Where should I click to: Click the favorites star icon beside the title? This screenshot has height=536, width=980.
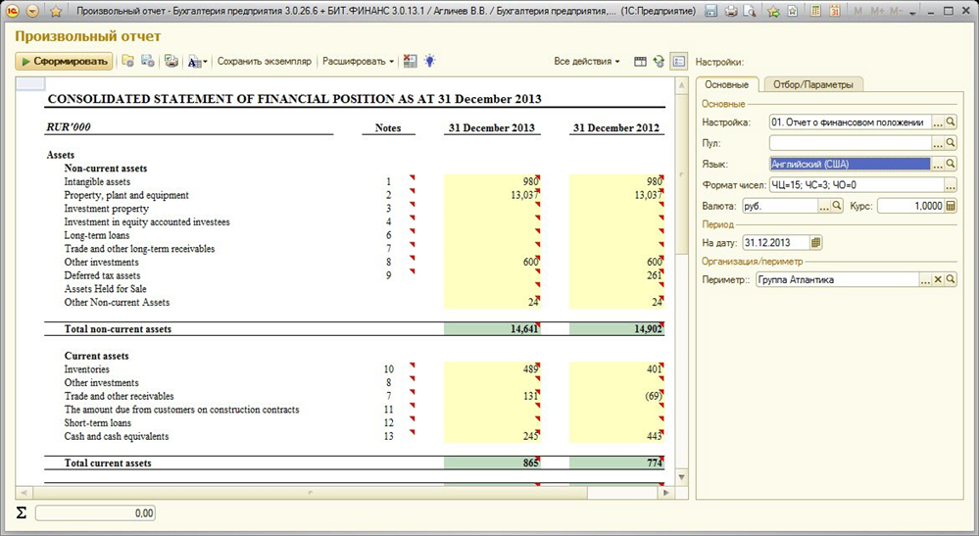(56, 11)
